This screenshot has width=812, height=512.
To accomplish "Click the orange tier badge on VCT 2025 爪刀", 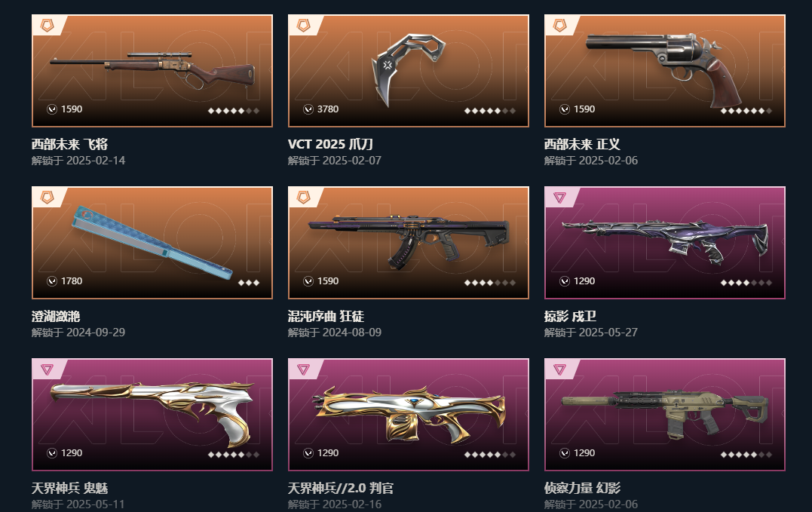I will (304, 25).
